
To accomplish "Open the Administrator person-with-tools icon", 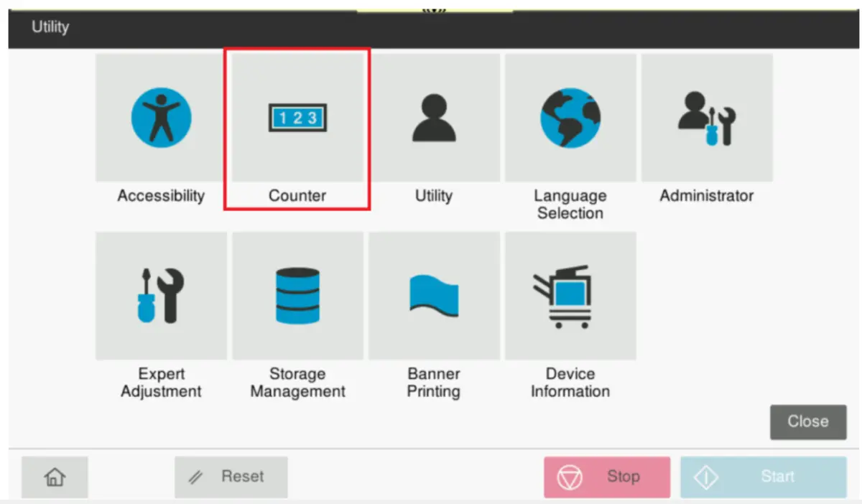I will coord(707,117).
